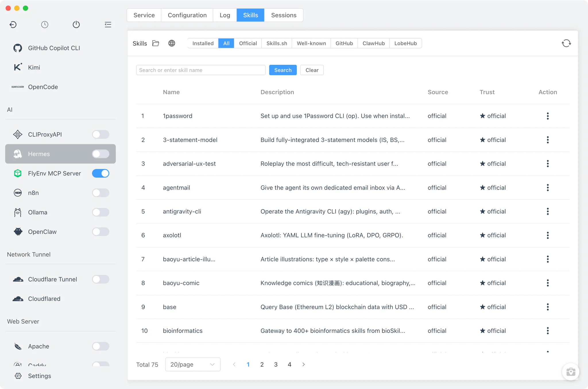The height and width of the screenshot is (389, 588).
Task: Go to page 2 of skills
Action: point(262,365)
